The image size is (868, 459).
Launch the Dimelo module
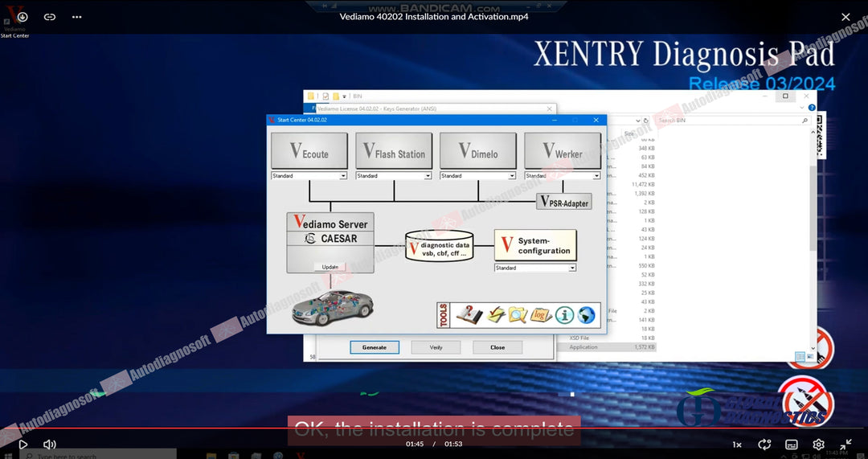point(477,150)
